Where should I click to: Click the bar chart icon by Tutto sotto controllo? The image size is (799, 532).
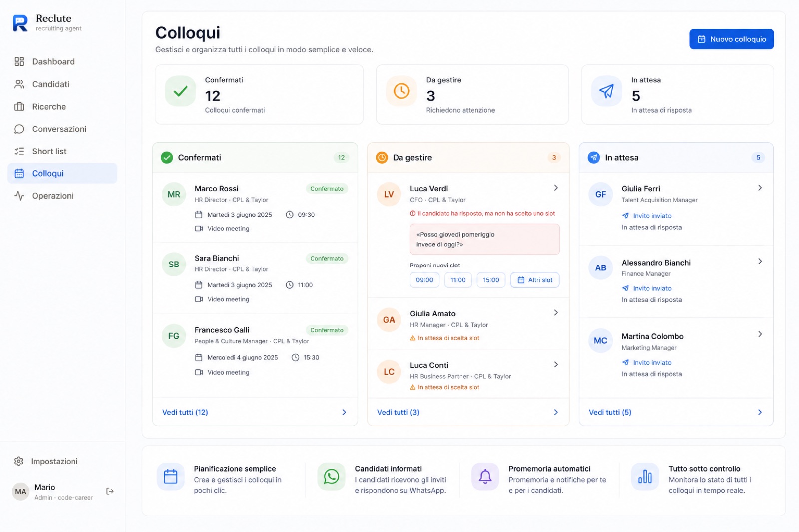[645, 477]
